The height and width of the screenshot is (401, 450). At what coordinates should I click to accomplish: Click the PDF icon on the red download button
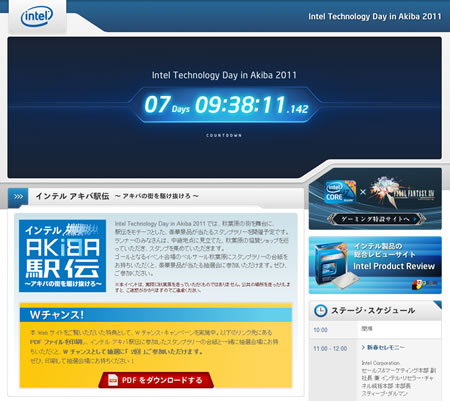point(113,380)
